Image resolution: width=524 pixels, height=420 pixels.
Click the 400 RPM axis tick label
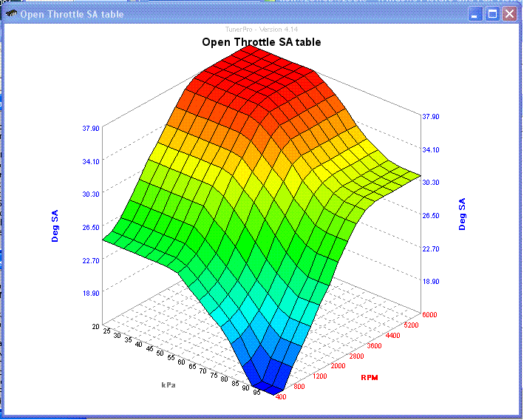click(281, 397)
